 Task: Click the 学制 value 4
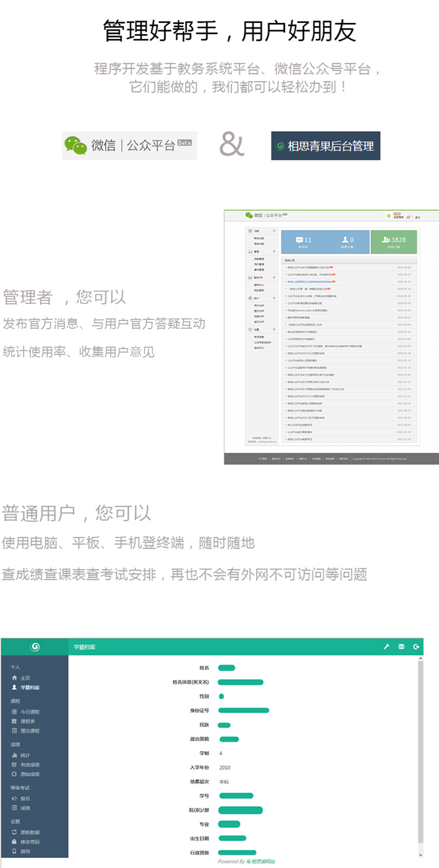(221, 753)
